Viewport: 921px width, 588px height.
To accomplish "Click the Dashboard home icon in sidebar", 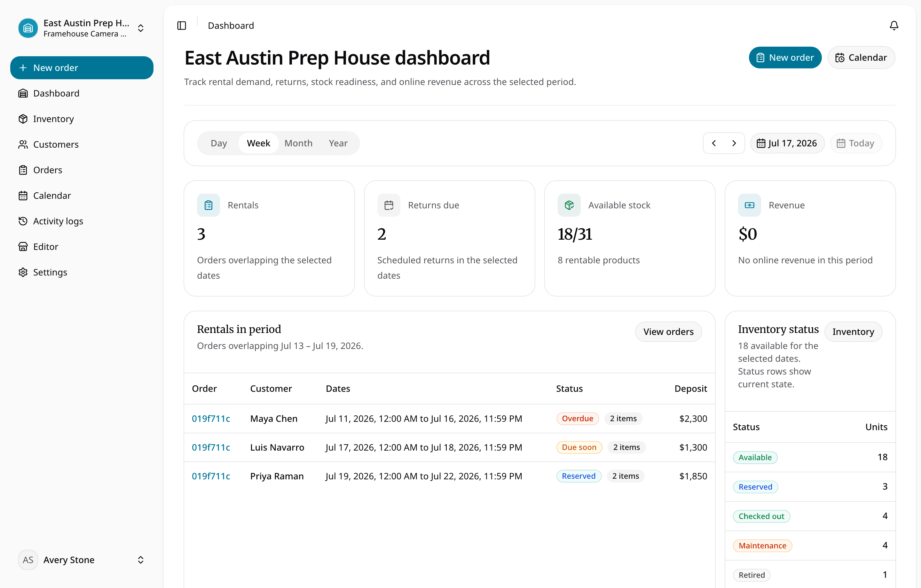I will (23, 93).
